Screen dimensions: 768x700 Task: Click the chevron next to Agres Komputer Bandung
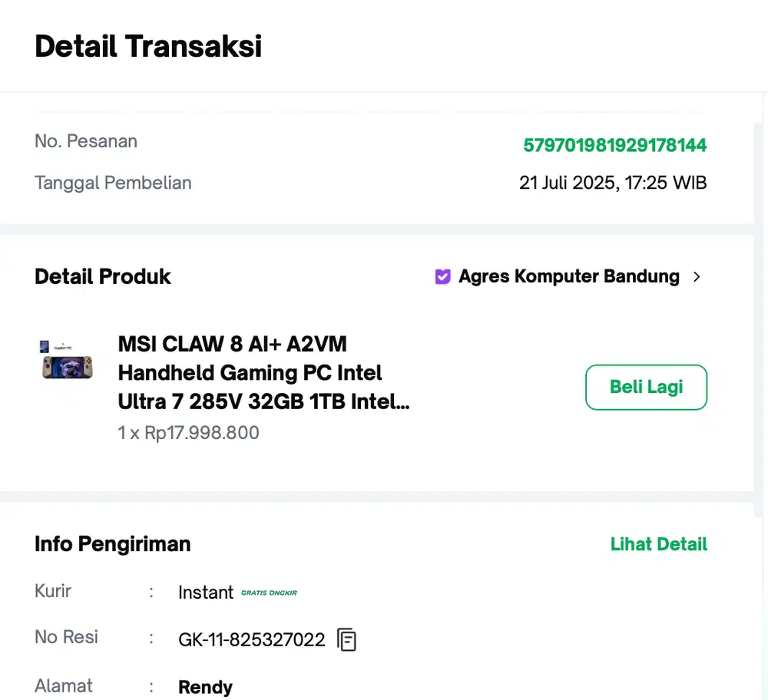pos(697,276)
